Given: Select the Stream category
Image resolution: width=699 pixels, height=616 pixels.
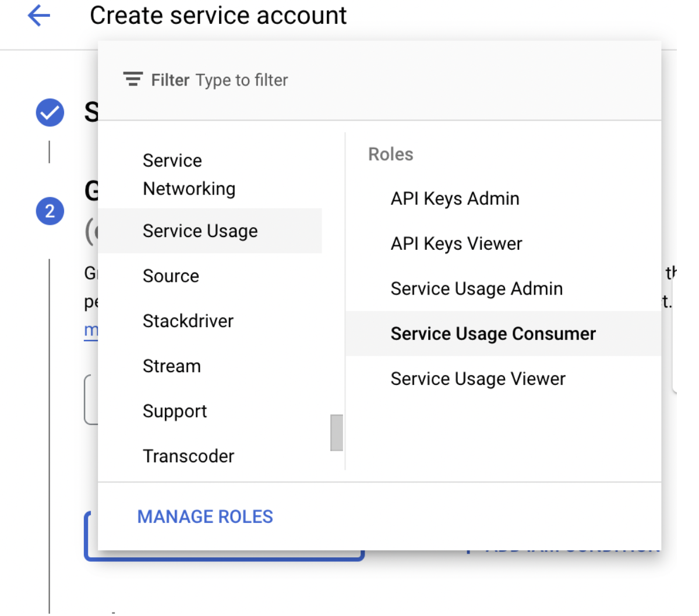Looking at the screenshot, I should (172, 366).
